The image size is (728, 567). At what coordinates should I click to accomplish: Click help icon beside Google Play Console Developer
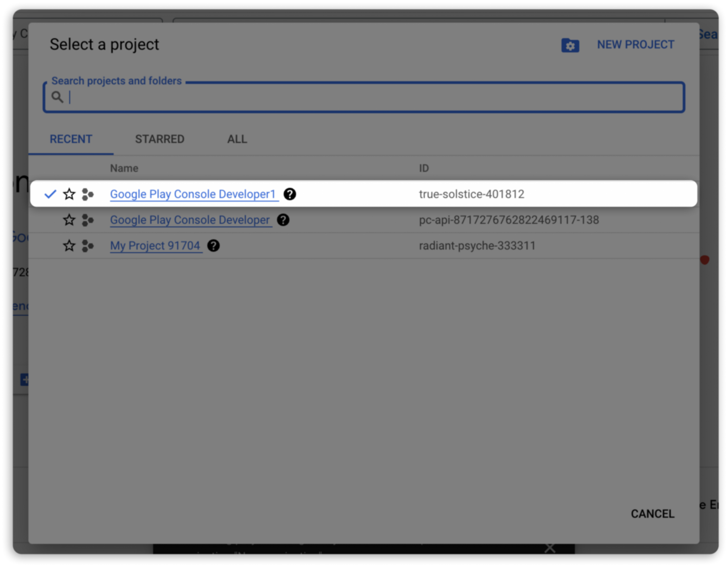tap(283, 220)
